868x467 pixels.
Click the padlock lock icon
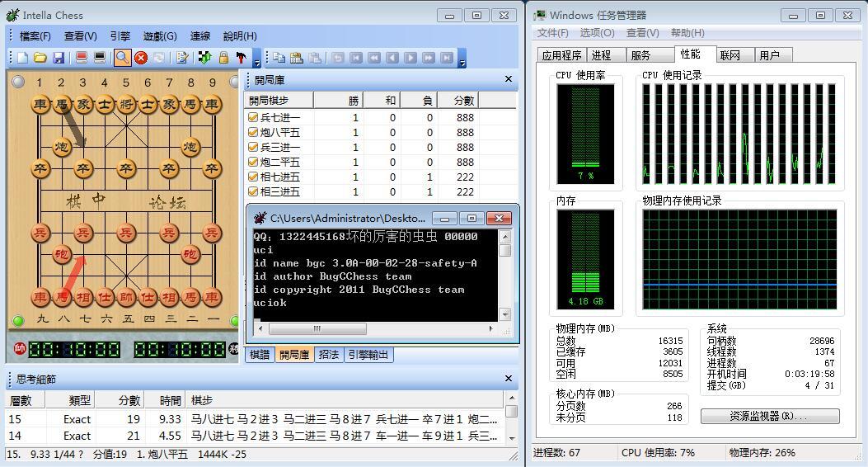(x=223, y=58)
